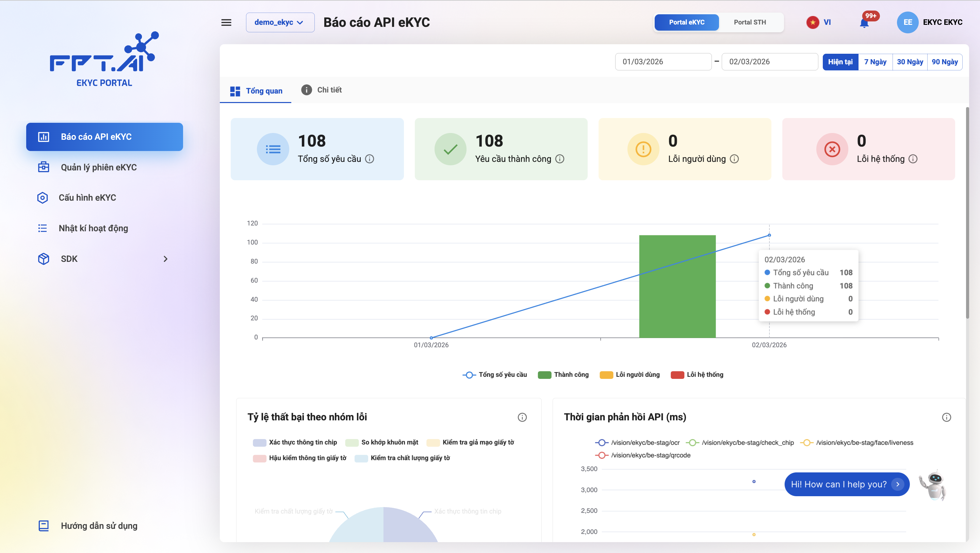Select the Hiện tại range button

coord(840,62)
